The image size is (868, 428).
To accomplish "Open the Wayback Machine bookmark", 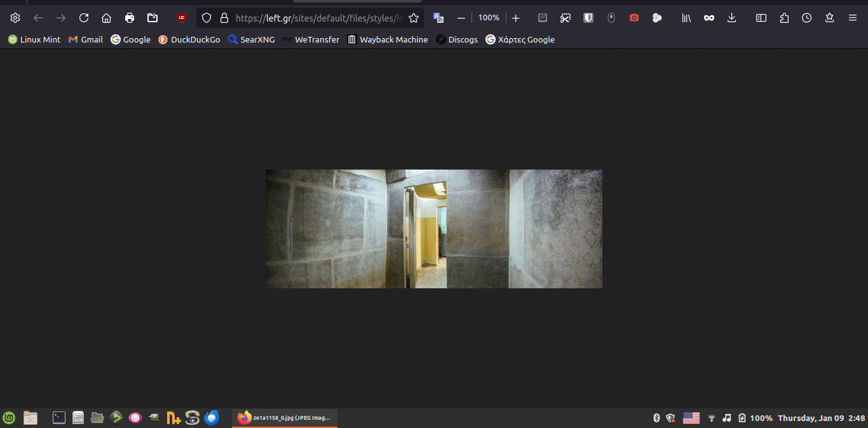I will [x=388, y=39].
